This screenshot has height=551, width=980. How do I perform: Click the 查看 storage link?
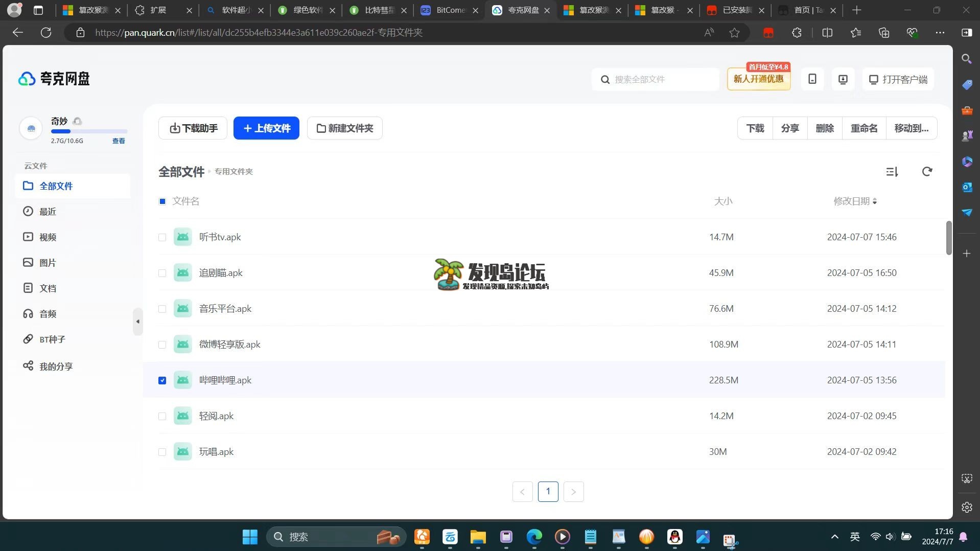(119, 141)
